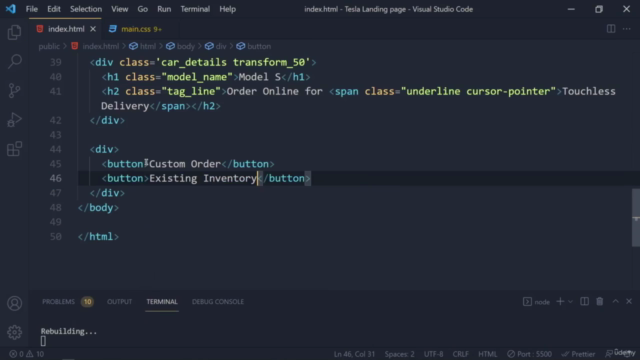The height and width of the screenshot is (360, 640).
Task: Change language mode via HTML status item
Action: click(x=487, y=354)
